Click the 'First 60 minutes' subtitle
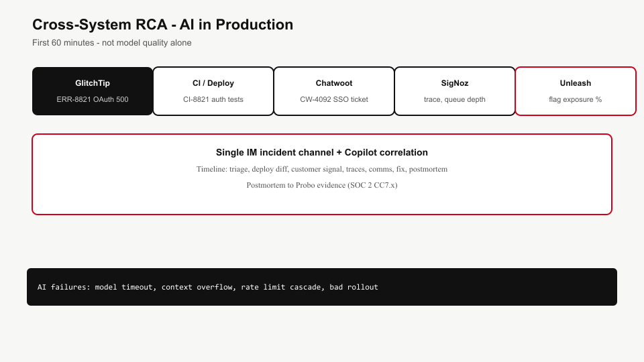Image resolution: width=644 pixels, height=362 pixels. tap(112, 43)
